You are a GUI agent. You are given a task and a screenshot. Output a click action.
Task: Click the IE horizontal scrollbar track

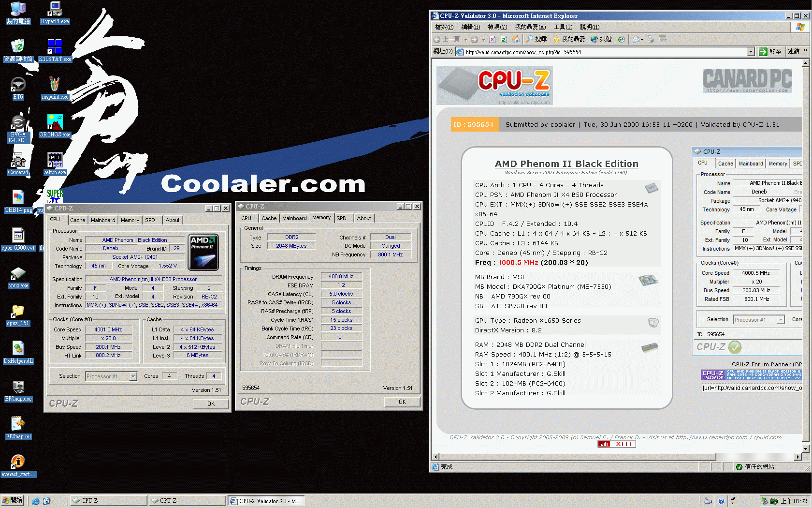(754, 457)
